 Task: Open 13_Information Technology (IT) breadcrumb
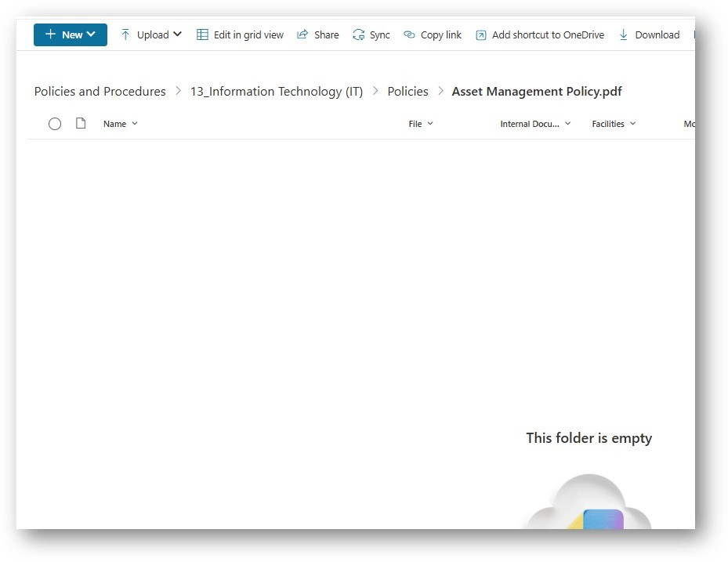277,92
